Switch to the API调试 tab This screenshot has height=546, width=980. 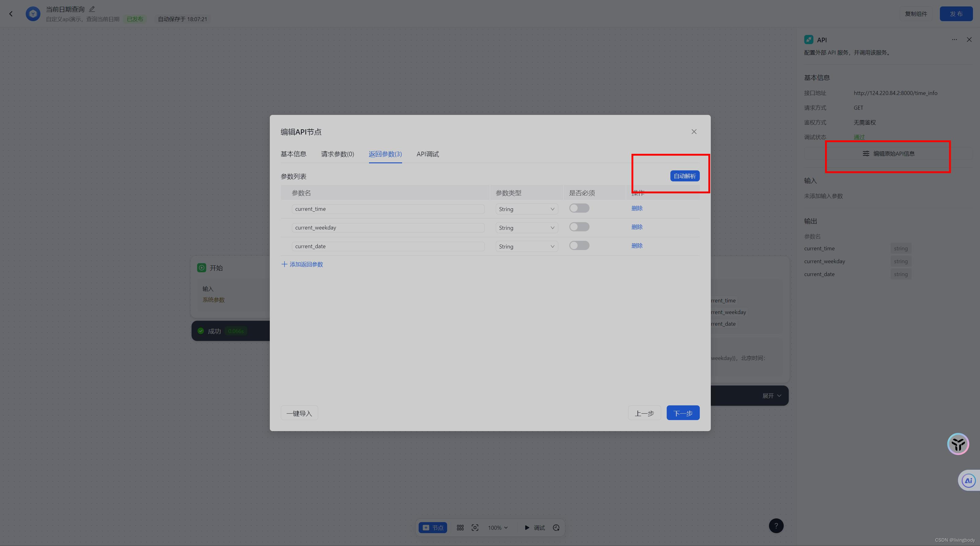tap(428, 154)
